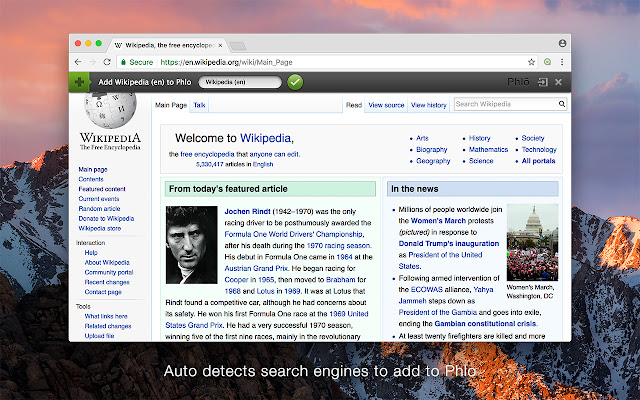Screen dimensions: 640x400
Task: Open the Technology portal link
Action: pos(539,149)
